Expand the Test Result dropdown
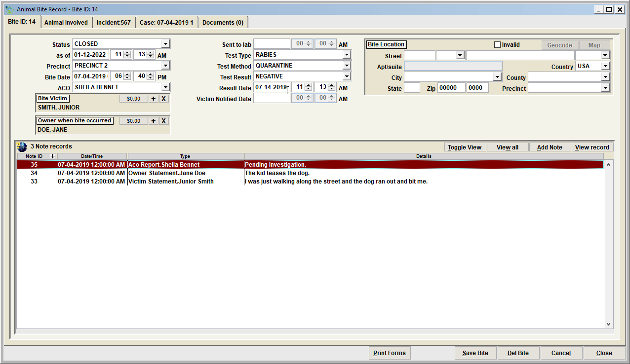Screen dimensions: 630x364 347,76
